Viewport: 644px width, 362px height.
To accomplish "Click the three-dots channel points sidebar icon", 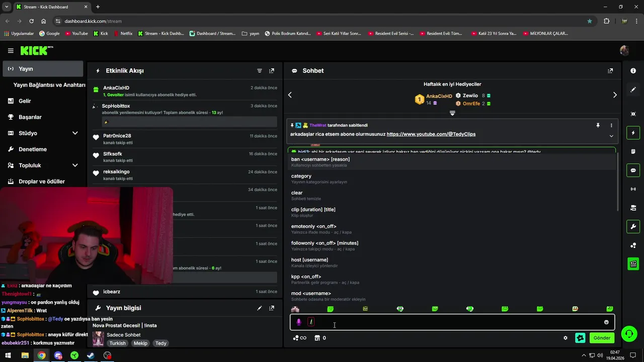I will (x=633, y=245).
